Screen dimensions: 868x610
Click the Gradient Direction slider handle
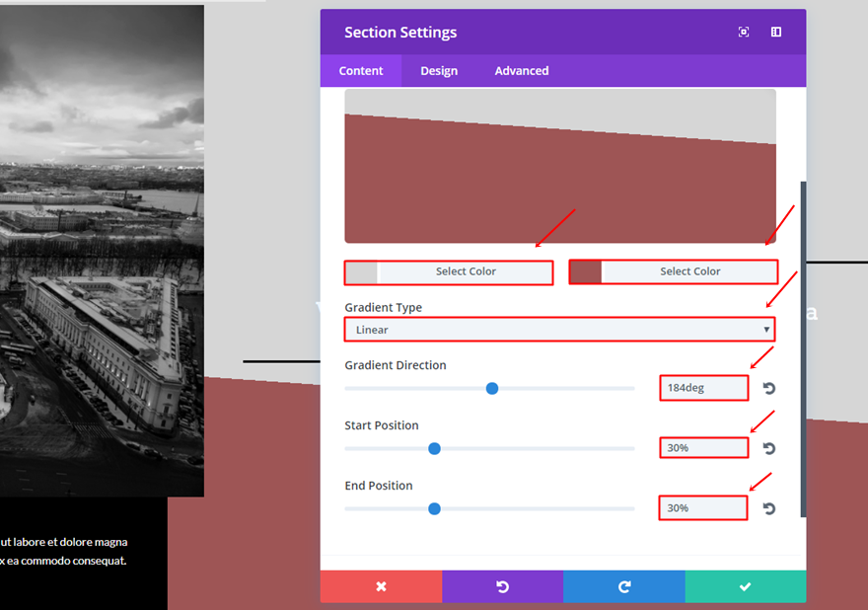492,389
